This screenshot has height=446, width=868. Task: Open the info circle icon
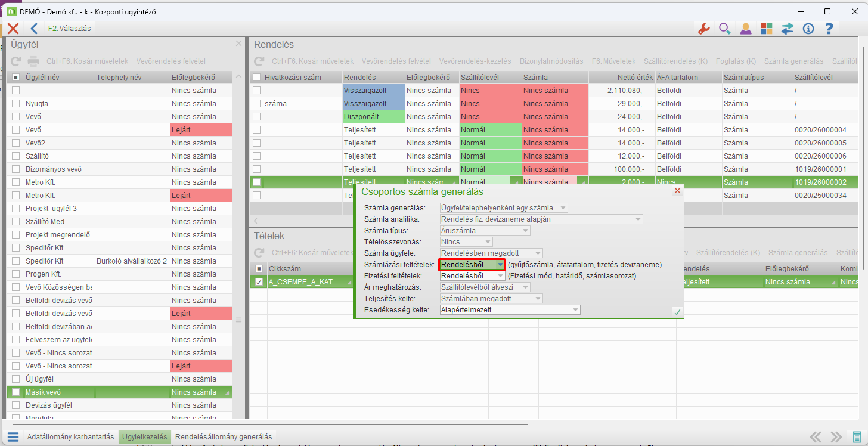(x=808, y=29)
